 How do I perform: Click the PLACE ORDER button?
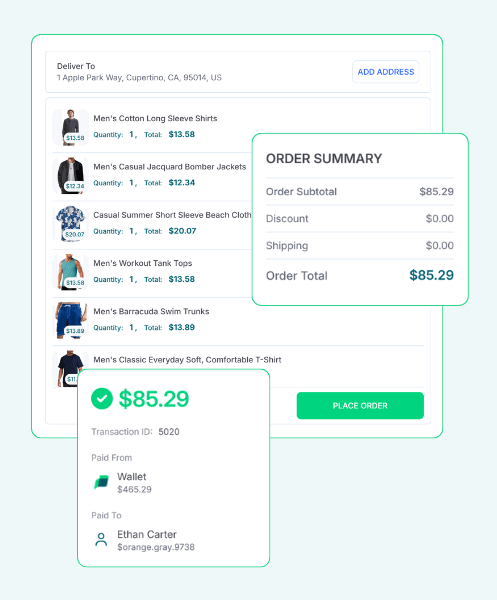point(360,406)
